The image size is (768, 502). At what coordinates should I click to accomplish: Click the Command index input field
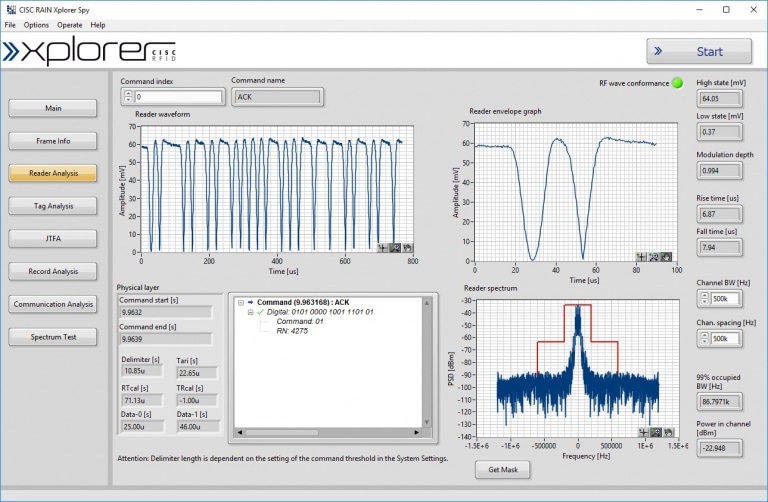click(178, 96)
